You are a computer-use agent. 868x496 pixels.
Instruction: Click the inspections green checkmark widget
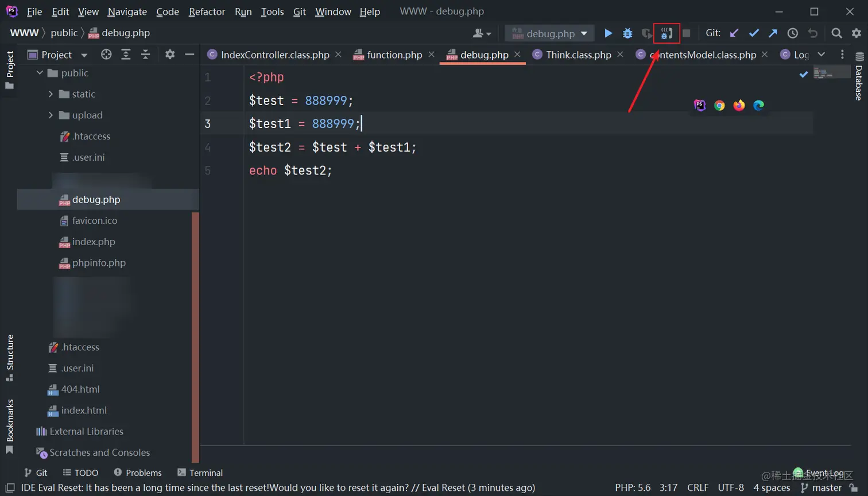pos(804,74)
